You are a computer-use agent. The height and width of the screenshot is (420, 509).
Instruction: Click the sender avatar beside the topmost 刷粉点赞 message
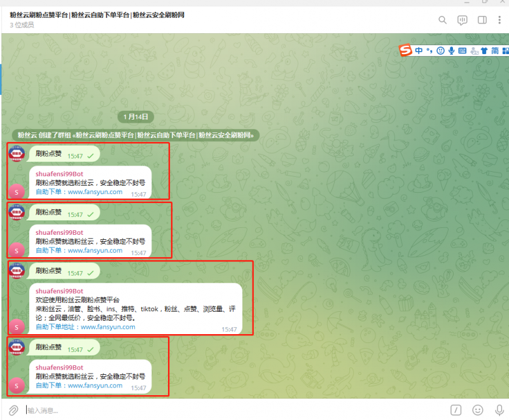(x=17, y=154)
